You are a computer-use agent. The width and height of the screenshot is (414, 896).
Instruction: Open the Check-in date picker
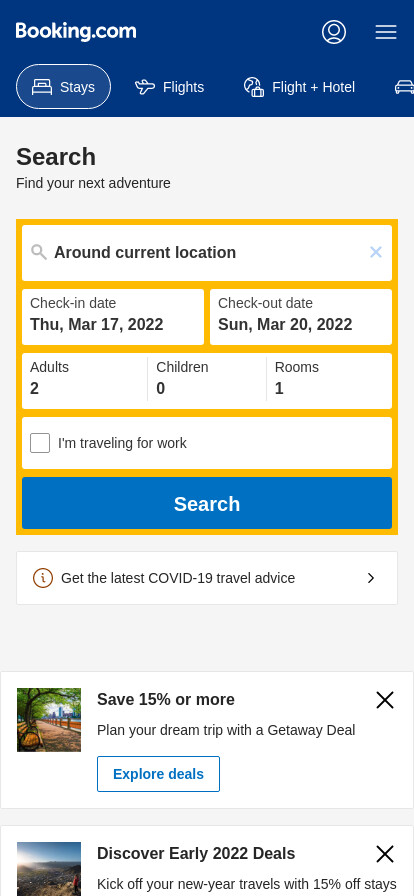pyautogui.click(x=113, y=317)
